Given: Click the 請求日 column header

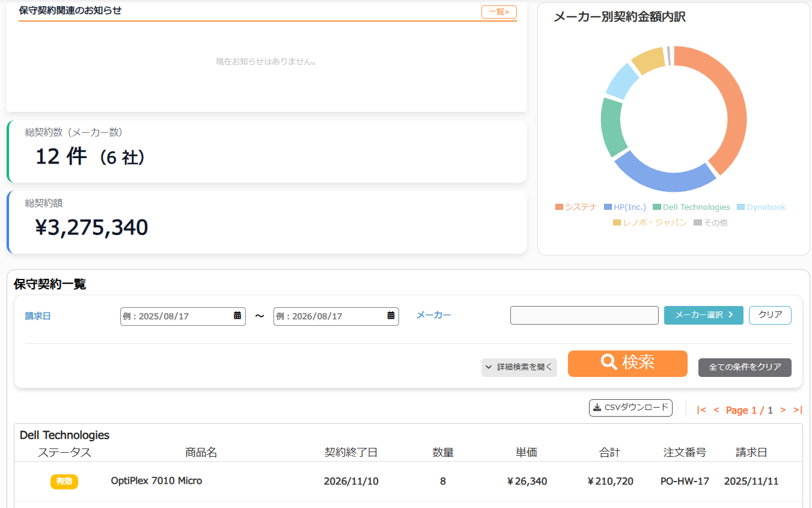Looking at the screenshot, I should (x=751, y=453).
